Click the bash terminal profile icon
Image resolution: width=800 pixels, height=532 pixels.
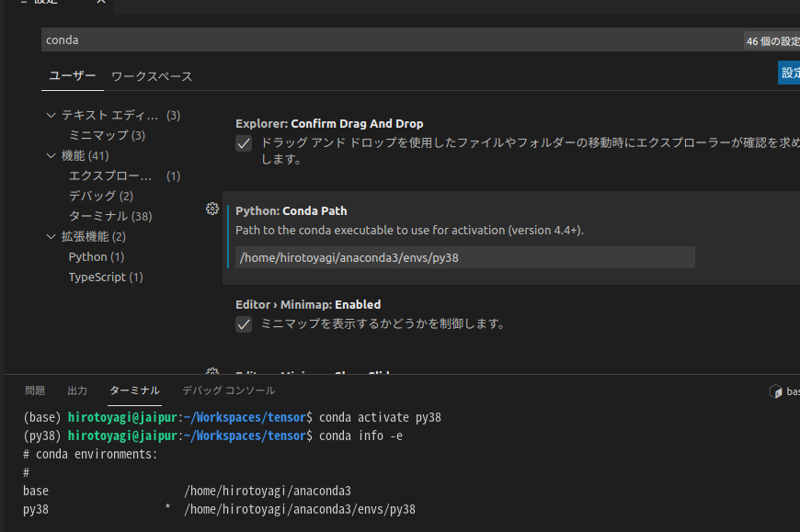pyautogui.click(x=775, y=391)
